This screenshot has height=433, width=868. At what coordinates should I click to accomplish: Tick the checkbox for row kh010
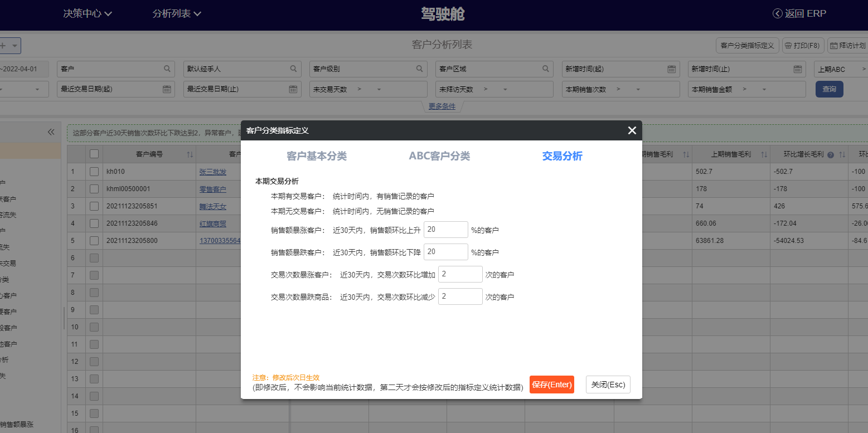[x=94, y=172]
